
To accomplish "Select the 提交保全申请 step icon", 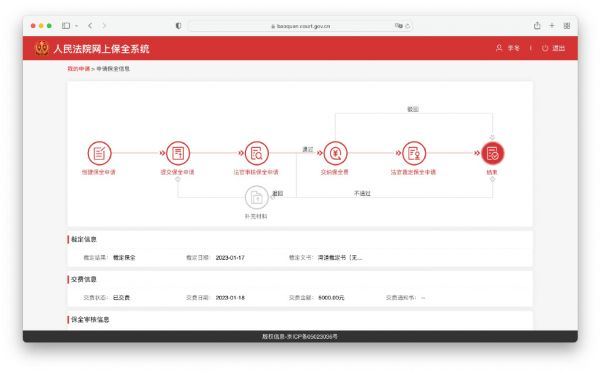I will [x=178, y=153].
